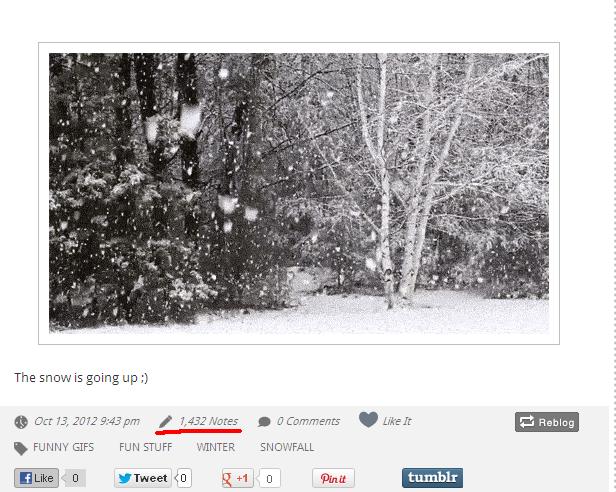Click the clock icon beside the post date
616x492 pixels.
21,422
